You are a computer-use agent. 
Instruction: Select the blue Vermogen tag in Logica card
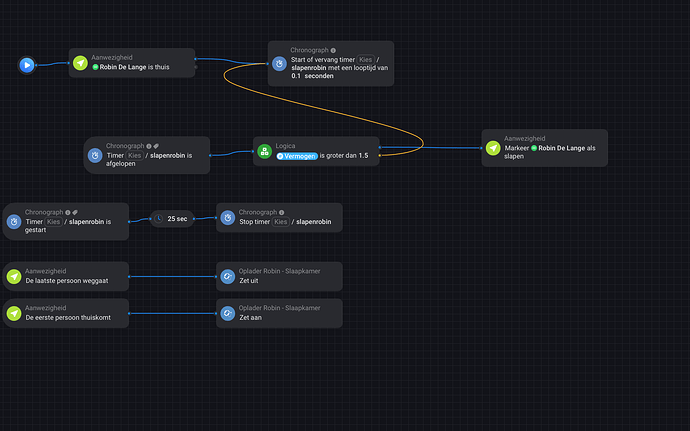click(x=297, y=156)
